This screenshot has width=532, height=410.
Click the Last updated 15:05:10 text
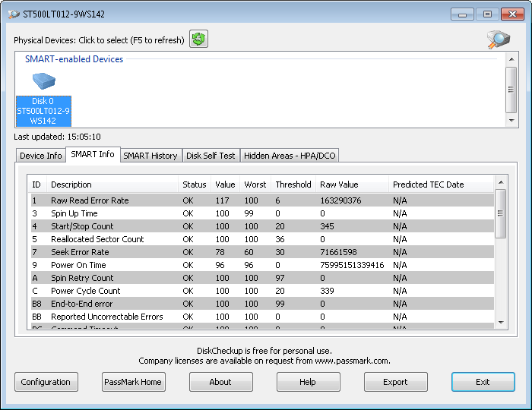point(57,137)
